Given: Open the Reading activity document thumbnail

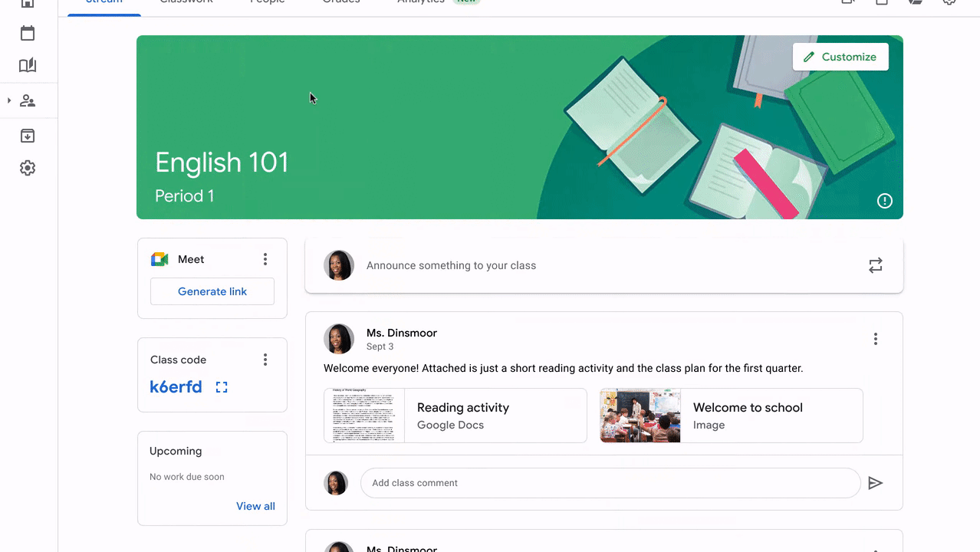Looking at the screenshot, I should tap(364, 416).
